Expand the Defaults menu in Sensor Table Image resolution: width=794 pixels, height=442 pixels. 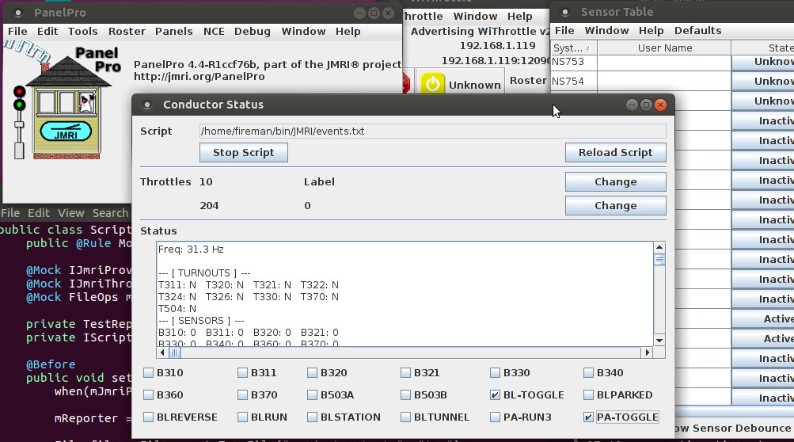pyautogui.click(x=697, y=31)
